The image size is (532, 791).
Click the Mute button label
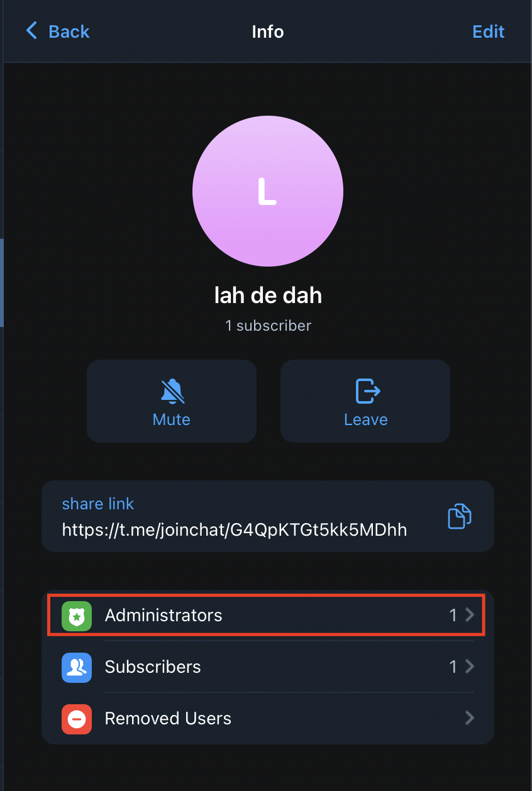(x=172, y=419)
